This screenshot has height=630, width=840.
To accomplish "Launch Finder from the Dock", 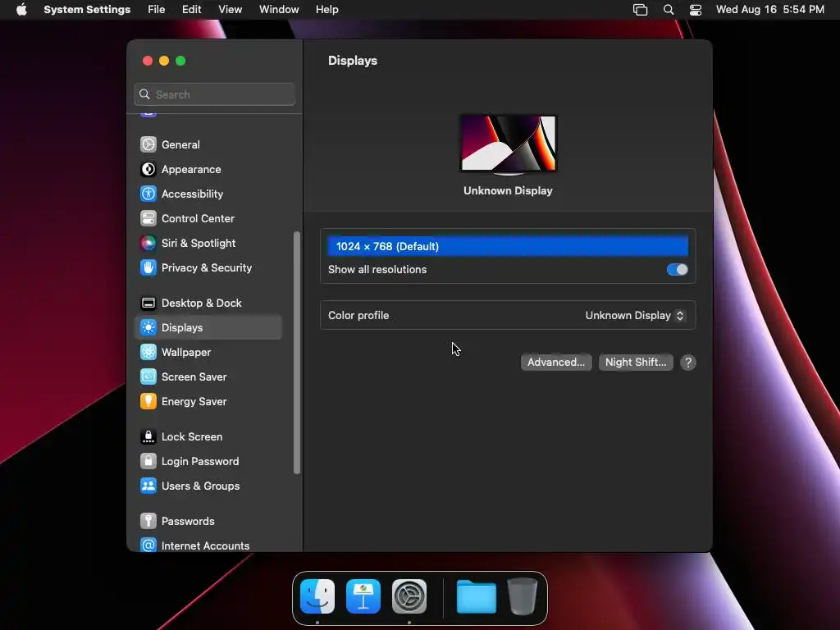I will pos(317,596).
